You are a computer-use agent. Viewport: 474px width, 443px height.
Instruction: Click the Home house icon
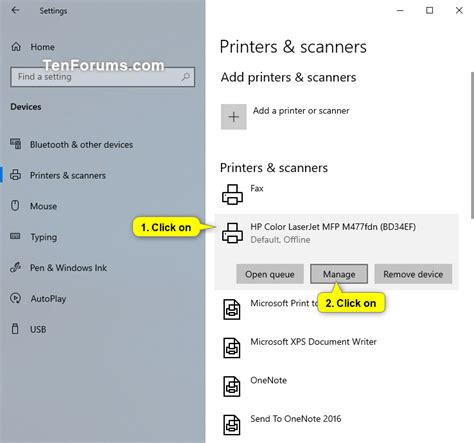pos(16,47)
